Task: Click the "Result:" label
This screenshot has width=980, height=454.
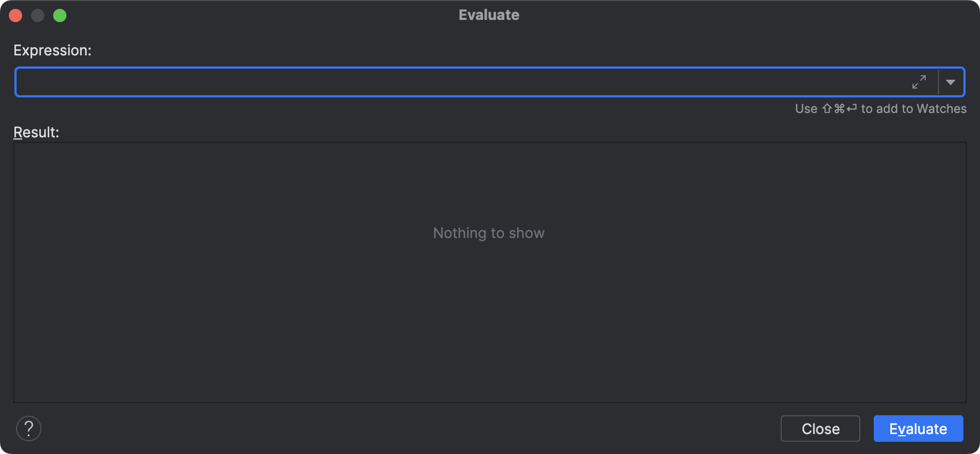Action: (37, 132)
